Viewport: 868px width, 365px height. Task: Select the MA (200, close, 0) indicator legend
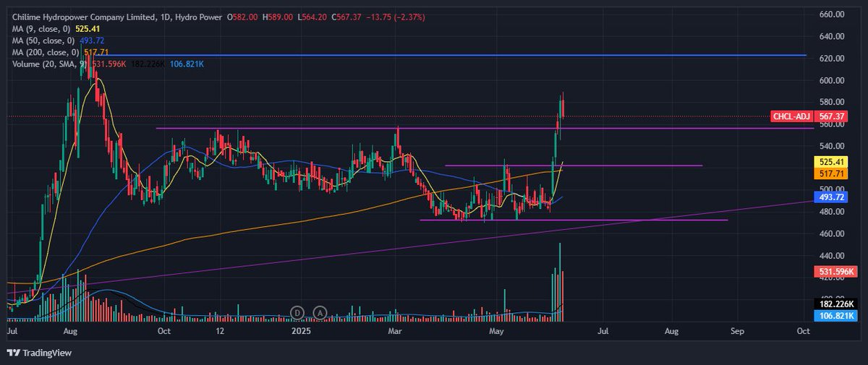coord(46,52)
